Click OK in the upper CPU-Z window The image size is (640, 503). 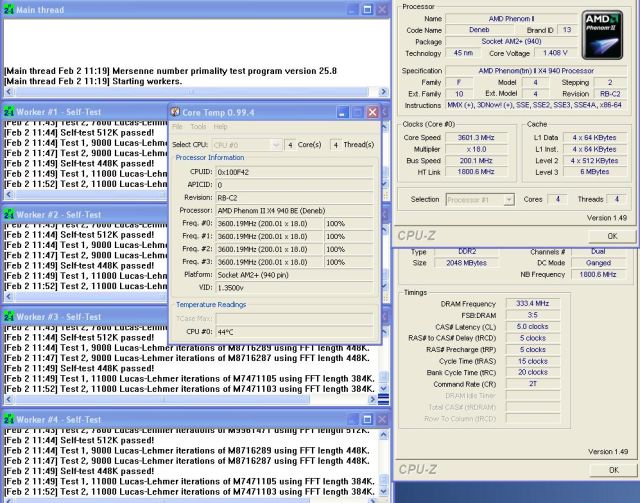pos(612,236)
